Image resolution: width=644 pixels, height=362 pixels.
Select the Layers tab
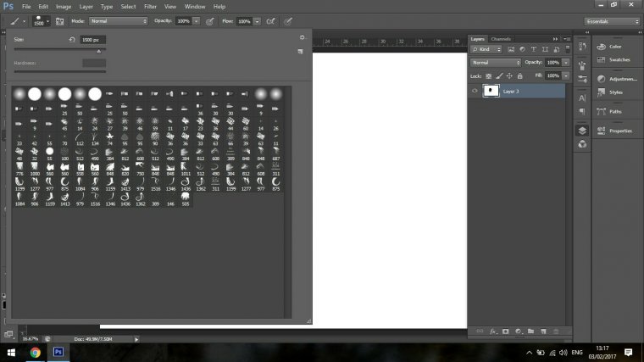(477, 39)
